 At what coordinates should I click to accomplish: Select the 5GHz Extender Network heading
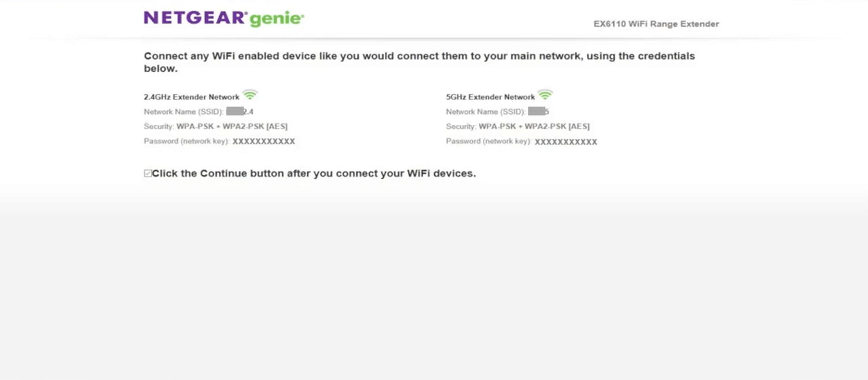point(490,97)
